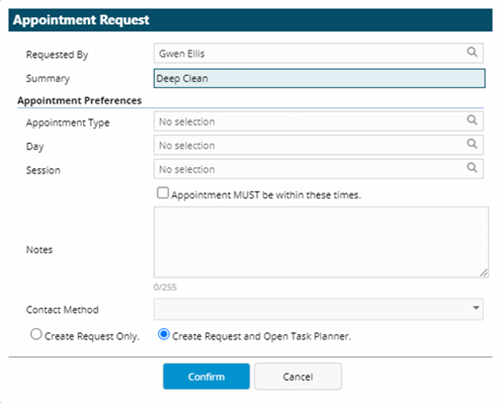The width and height of the screenshot is (500, 403).
Task: Click inside the Notes text area
Action: (321, 242)
